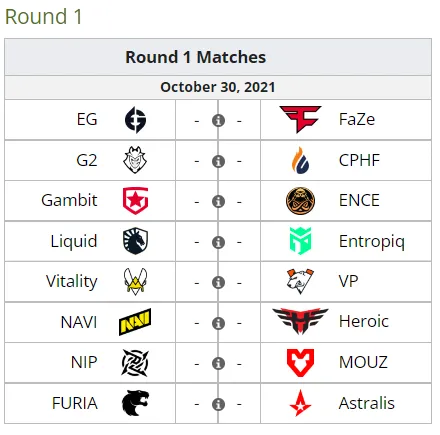Open the Heroic winged logo

click(x=300, y=321)
